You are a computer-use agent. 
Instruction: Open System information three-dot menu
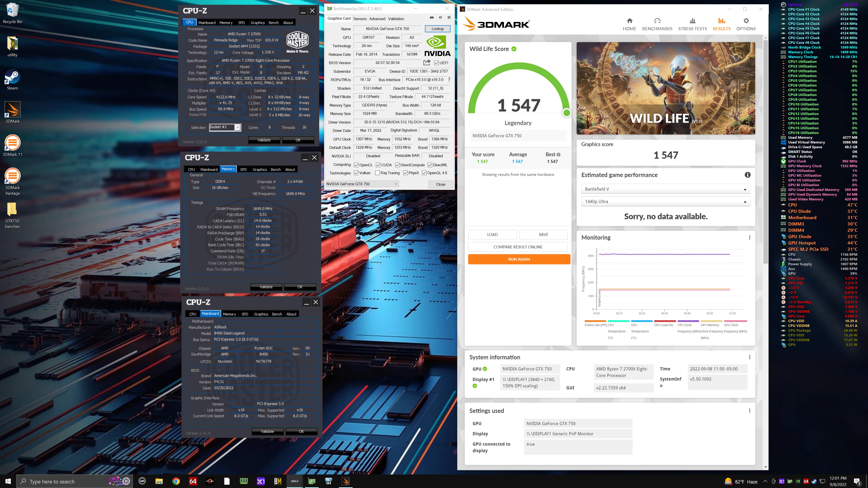(749, 357)
